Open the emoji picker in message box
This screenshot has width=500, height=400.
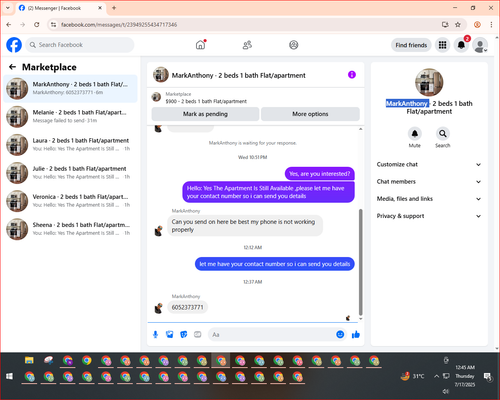(340, 334)
